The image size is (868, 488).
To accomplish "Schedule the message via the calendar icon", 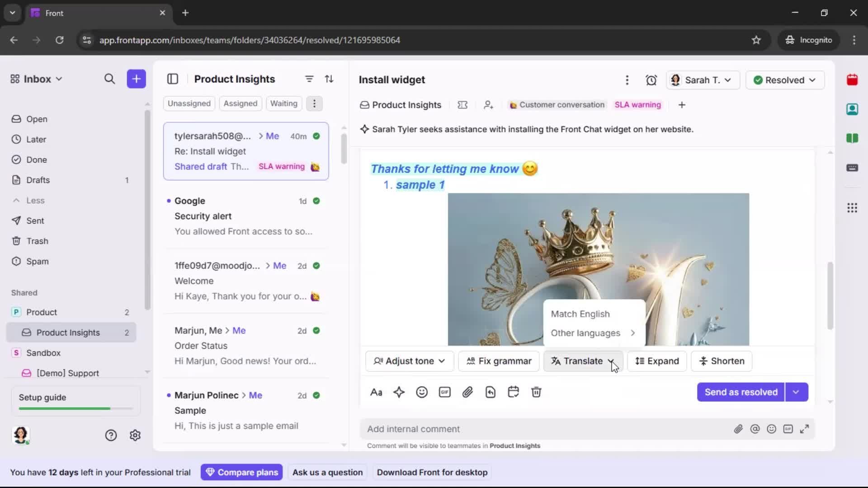I will click(513, 392).
